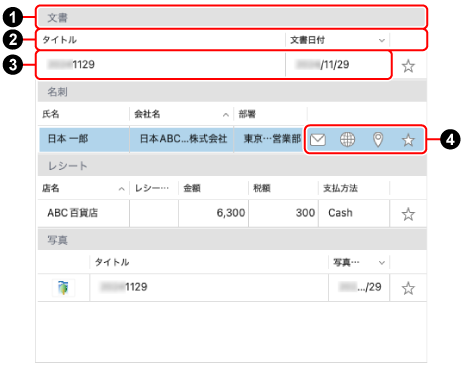
Task: Select the 日本ABC...株式会社 company cell
Action: [x=182, y=139]
